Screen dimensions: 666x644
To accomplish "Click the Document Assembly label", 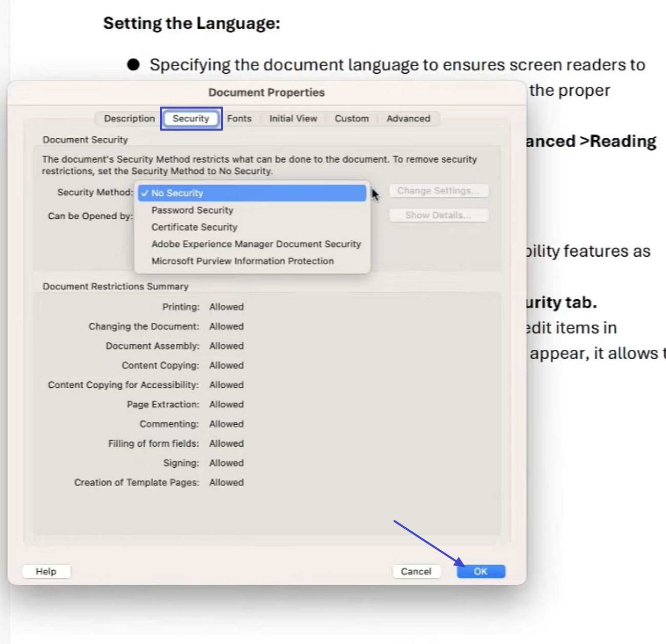I will 153,346.
